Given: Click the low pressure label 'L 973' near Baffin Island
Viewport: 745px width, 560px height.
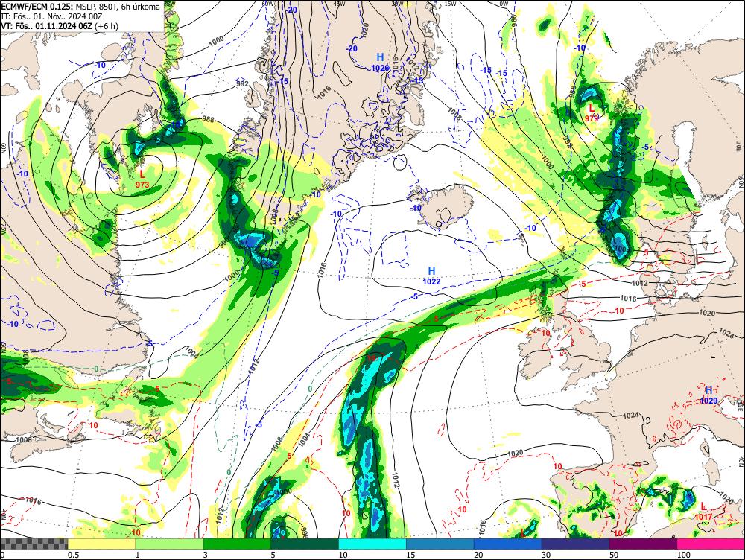Looking at the screenshot, I should click(142, 179).
